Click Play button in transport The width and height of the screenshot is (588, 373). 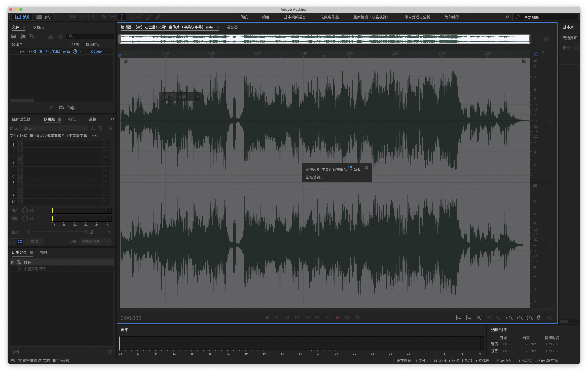pos(277,317)
